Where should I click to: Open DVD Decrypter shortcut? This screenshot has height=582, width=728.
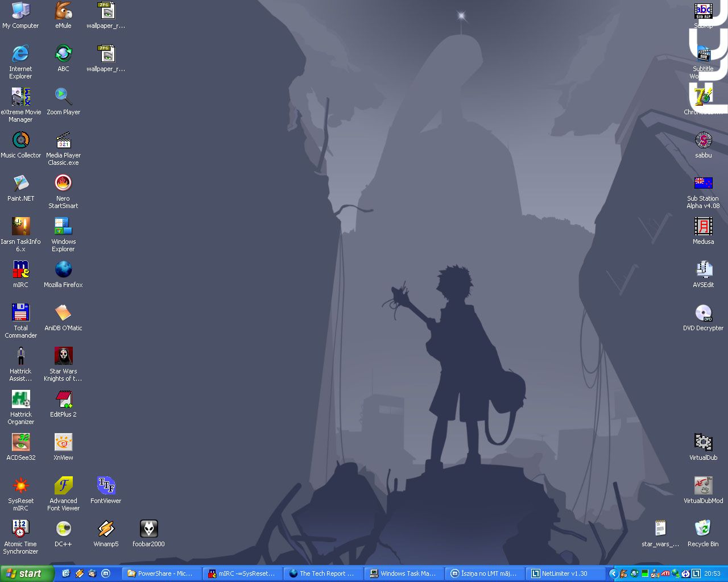click(x=704, y=318)
